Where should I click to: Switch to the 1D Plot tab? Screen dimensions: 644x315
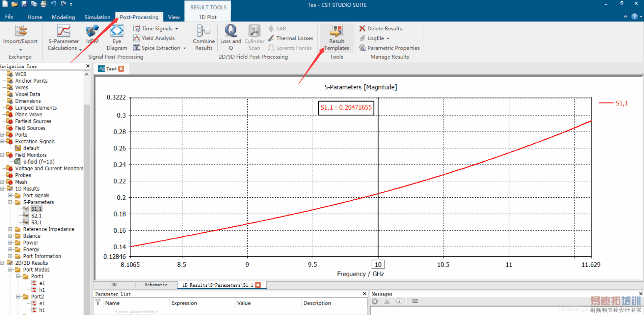tap(208, 17)
